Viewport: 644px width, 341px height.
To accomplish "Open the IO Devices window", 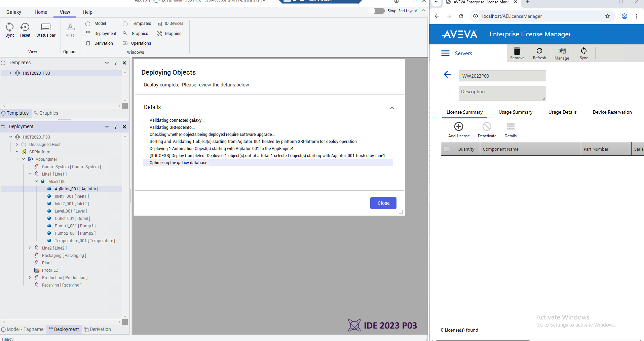I will (x=171, y=24).
